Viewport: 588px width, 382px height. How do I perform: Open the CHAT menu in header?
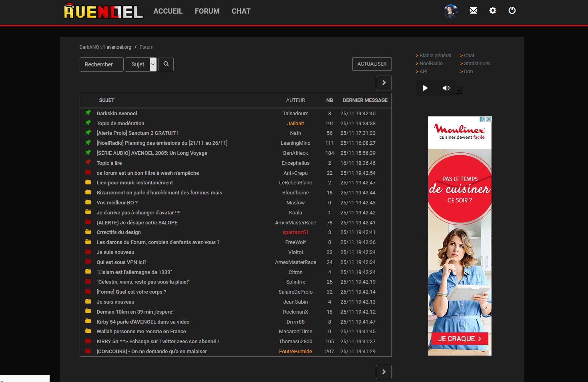[x=241, y=11]
